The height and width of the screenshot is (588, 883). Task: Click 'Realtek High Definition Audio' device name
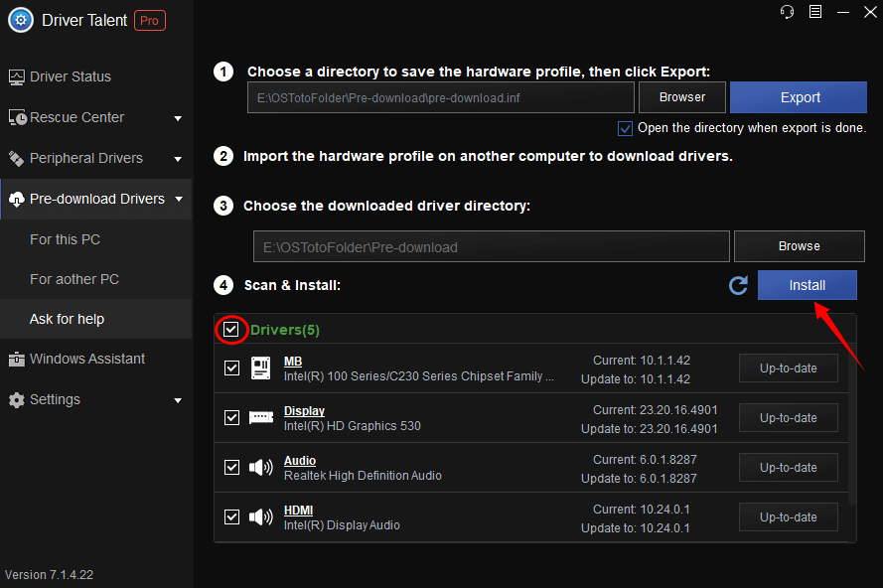coord(363,476)
